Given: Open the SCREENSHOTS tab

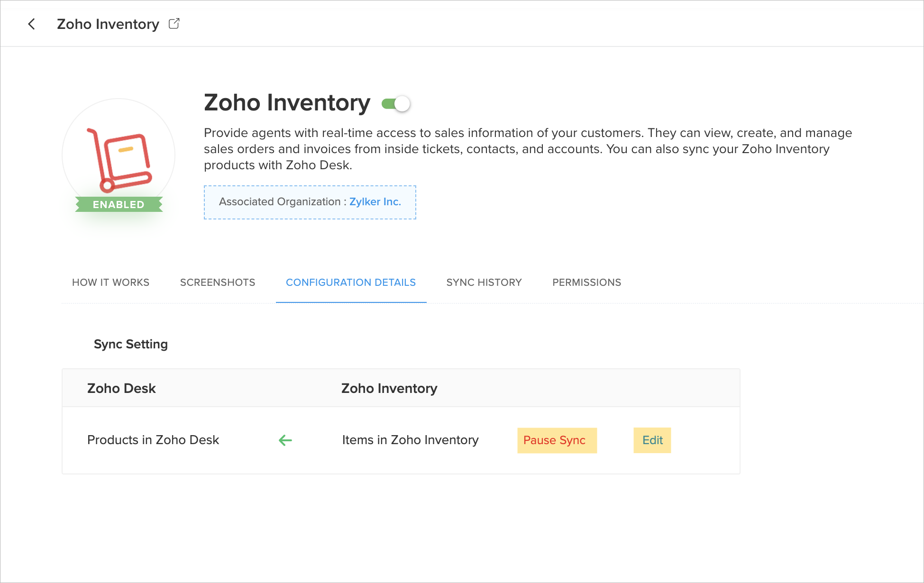Looking at the screenshot, I should pyautogui.click(x=218, y=282).
